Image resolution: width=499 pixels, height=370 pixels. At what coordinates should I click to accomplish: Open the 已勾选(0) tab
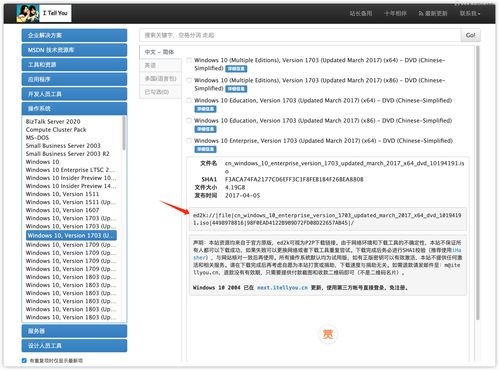[160, 92]
